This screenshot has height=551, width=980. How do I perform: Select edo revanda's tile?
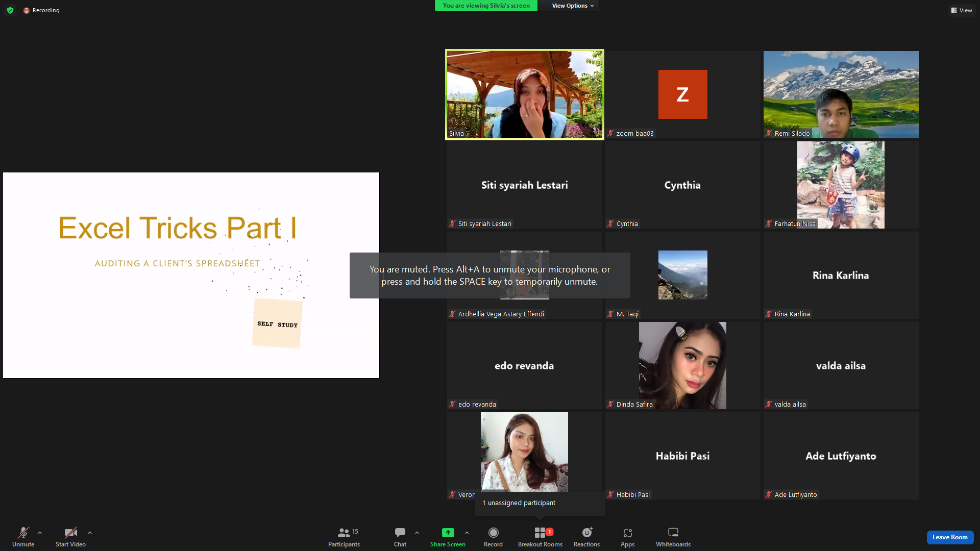525,365
